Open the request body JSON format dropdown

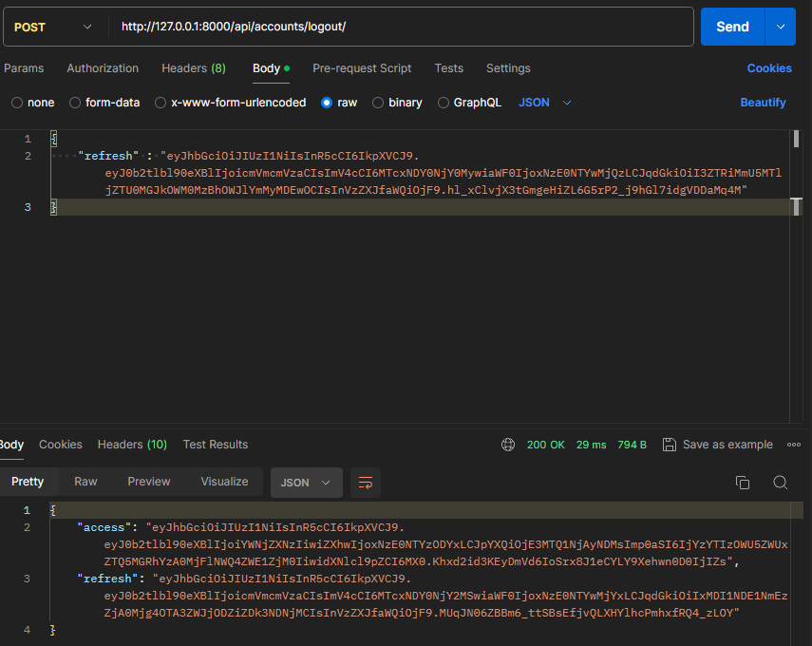545,103
